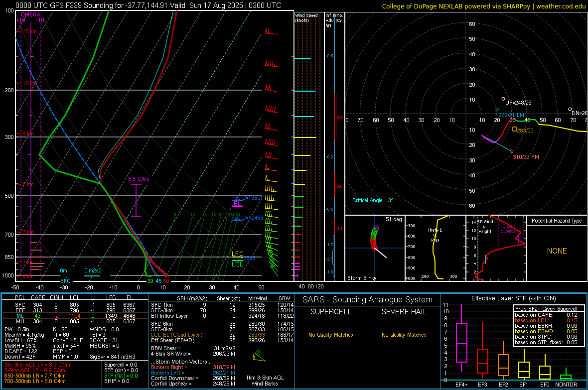Click the PW = 0.5in value
Image resolution: width=588 pixels, height=390 pixels.
coord(16,329)
